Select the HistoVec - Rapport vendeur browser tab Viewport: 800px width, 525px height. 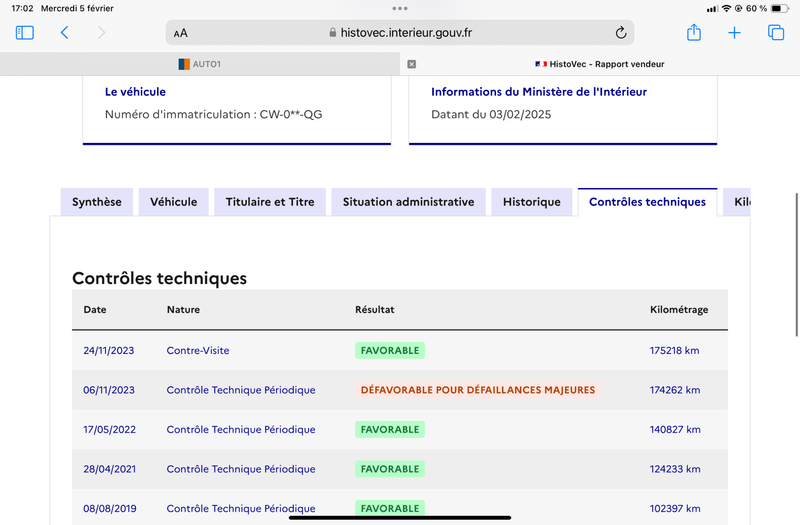pyautogui.click(x=600, y=64)
